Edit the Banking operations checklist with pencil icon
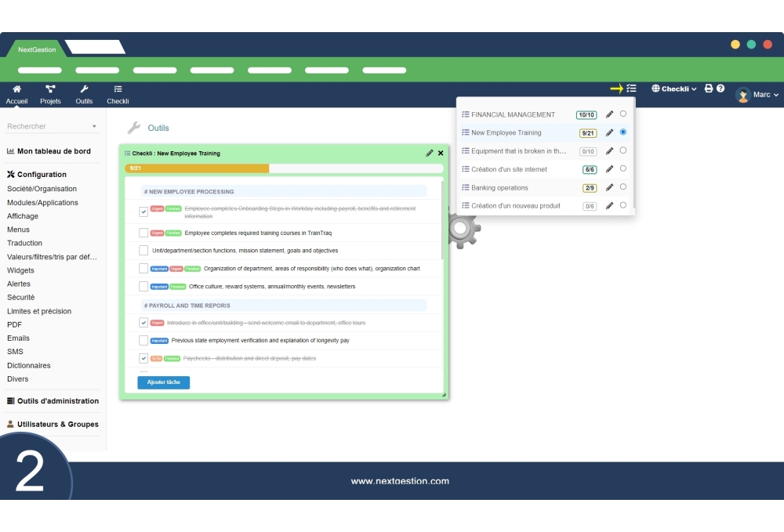The image size is (784, 532). [610, 187]
